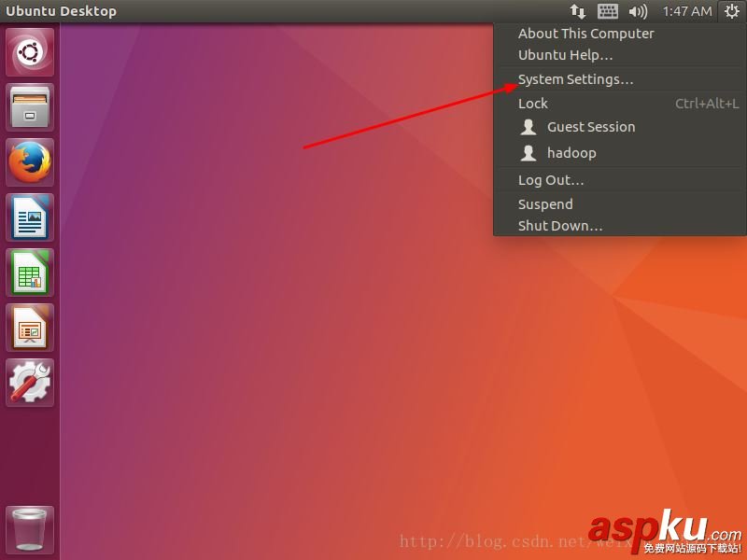Open LibreOffice Impress presentation icon
Viewport: 747px width, 560px height.
coord(30,328)
